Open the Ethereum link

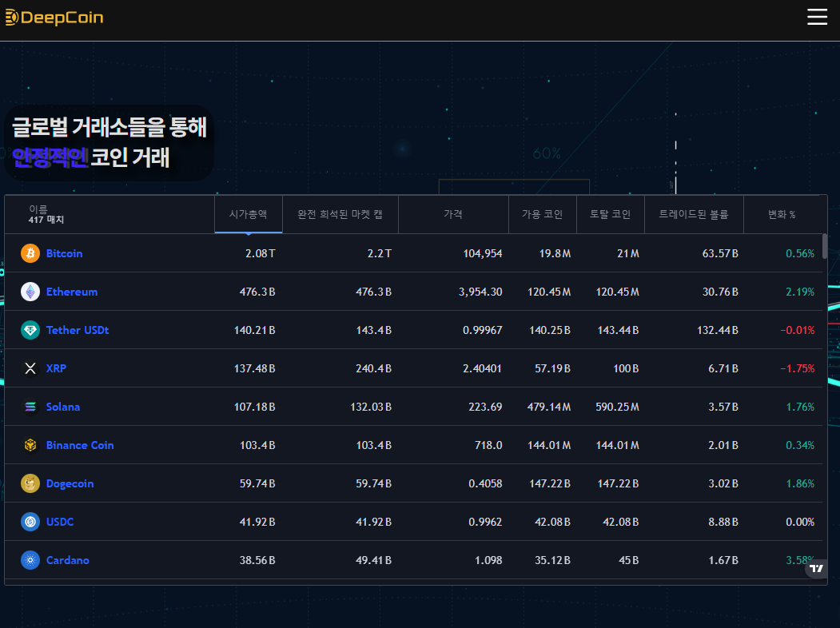(72, 292)
